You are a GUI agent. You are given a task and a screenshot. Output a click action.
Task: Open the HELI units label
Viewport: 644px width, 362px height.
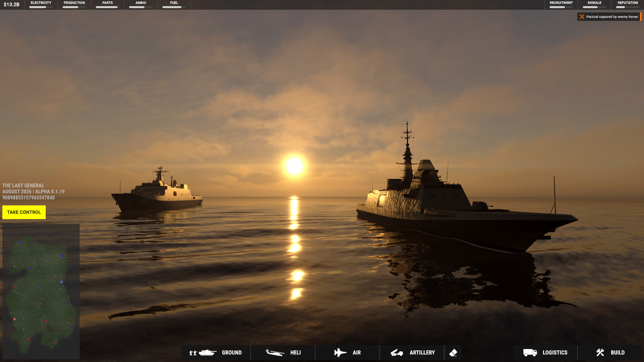pos(296,353)
